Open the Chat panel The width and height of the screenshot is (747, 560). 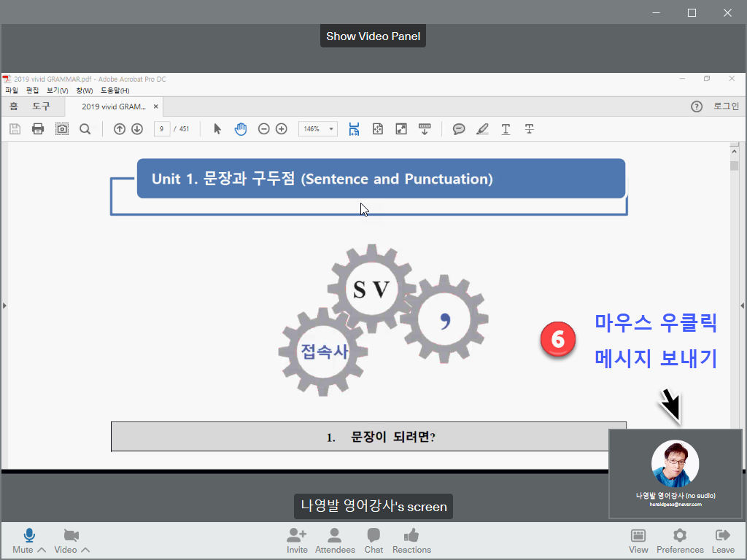tap(373, 536)
